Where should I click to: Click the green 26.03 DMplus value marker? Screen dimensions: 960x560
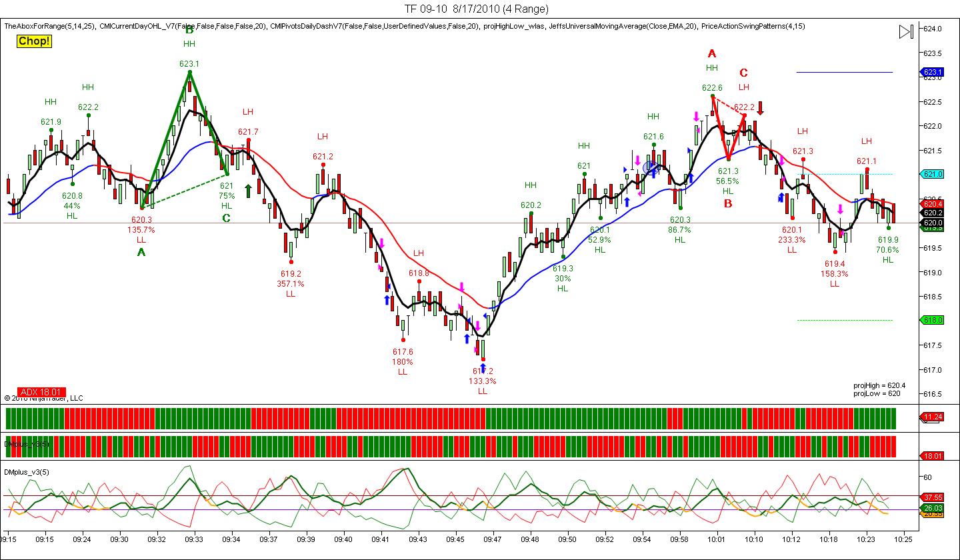(x=932, y=508)
